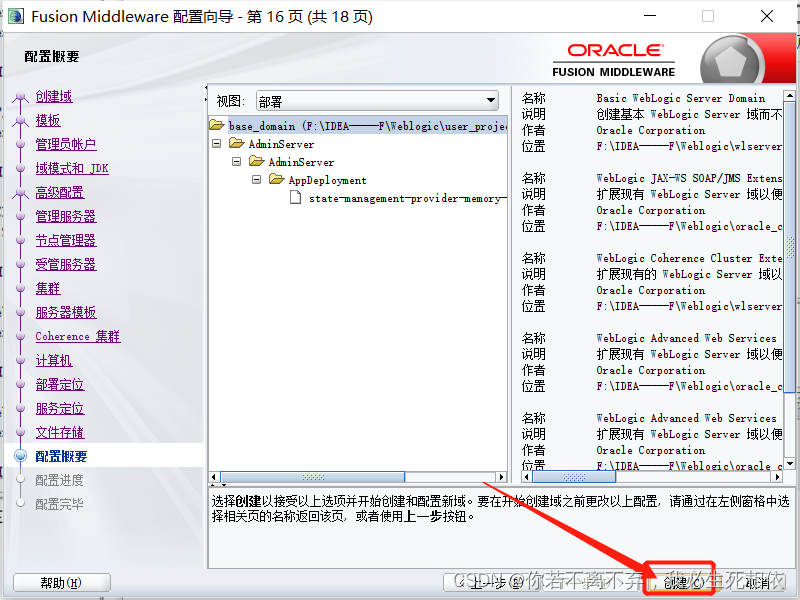
Task: Minimize the configuration wizard window
Action: tap(649, 16)
